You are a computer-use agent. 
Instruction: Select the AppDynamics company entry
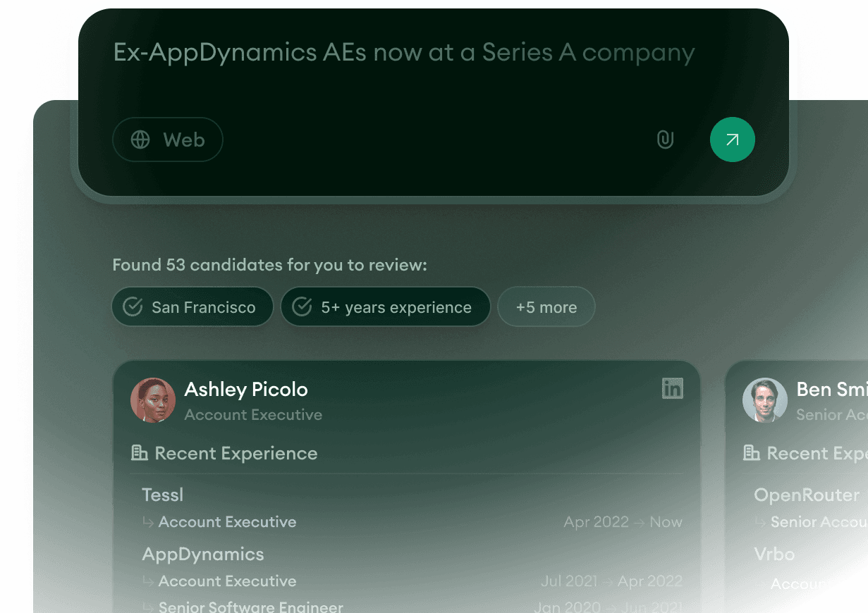203,555
